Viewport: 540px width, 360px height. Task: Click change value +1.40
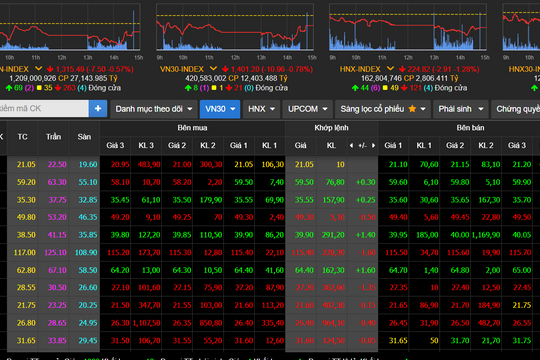(x=365, y=235)
